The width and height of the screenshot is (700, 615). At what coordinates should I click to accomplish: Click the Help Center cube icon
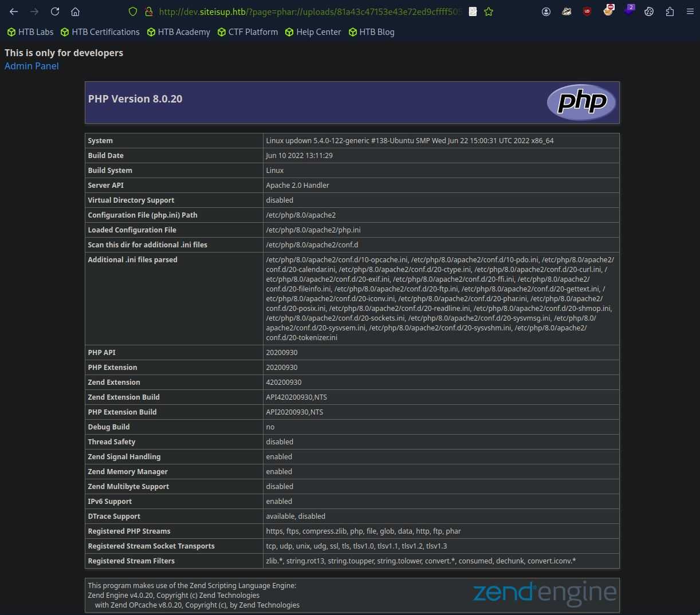(x=289, y=32)
